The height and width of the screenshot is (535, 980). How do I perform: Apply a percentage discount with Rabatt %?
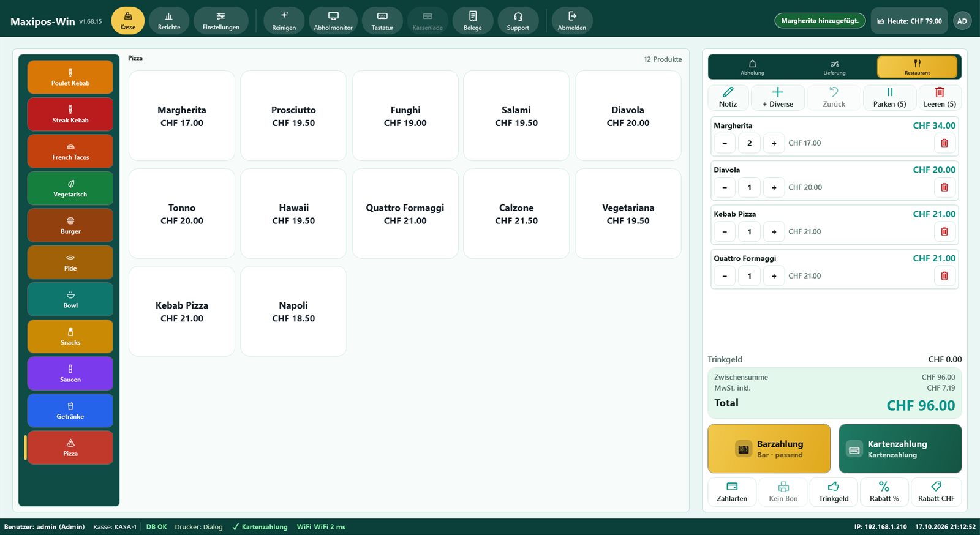884,492
